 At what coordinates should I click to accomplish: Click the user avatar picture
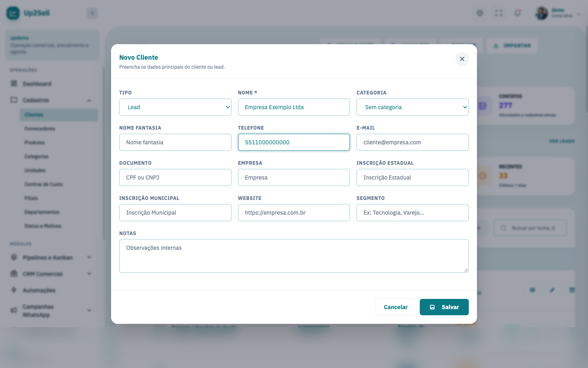(x=541, y=13)
